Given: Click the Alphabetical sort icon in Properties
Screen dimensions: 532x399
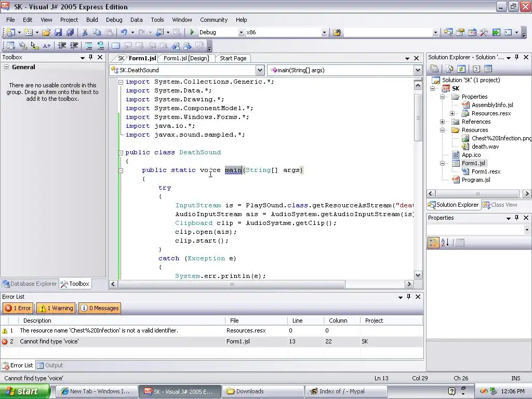Looking at the screenshot, I should [445, 243].
